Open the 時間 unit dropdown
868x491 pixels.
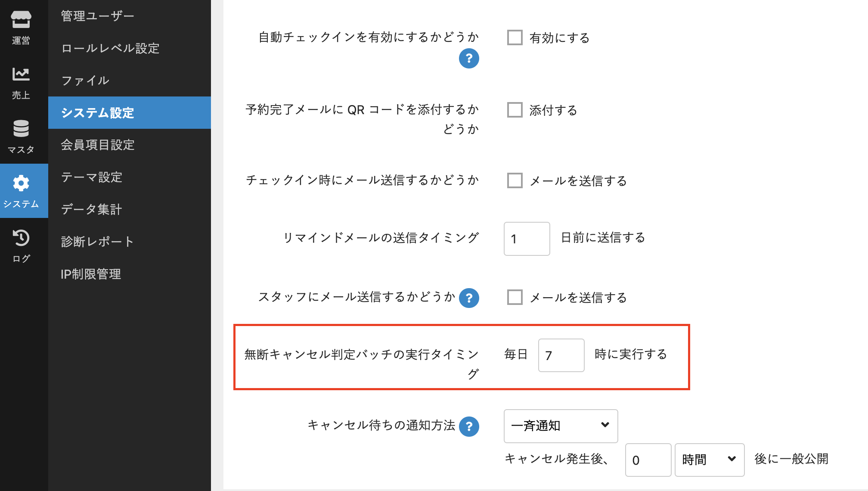[709, 460]
